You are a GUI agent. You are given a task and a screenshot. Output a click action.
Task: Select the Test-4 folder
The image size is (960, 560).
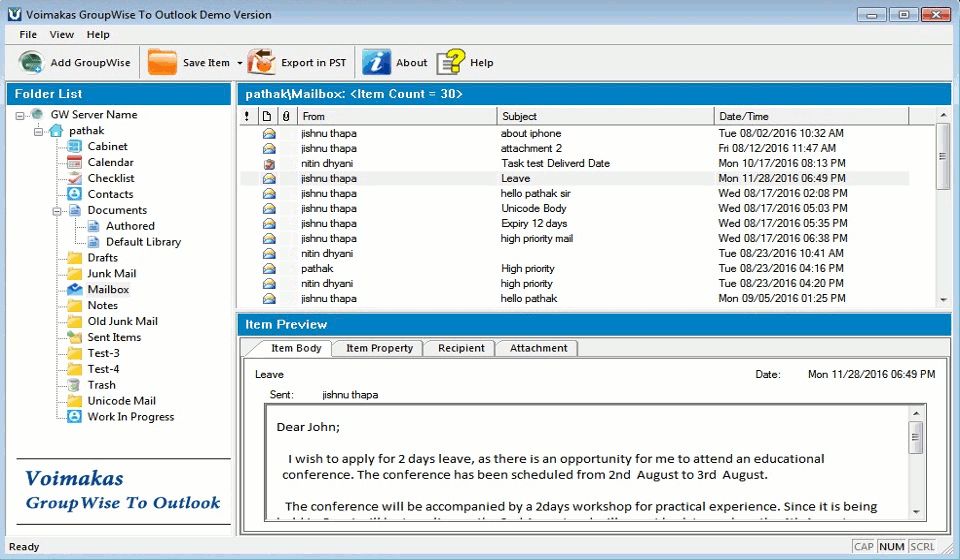103,369
